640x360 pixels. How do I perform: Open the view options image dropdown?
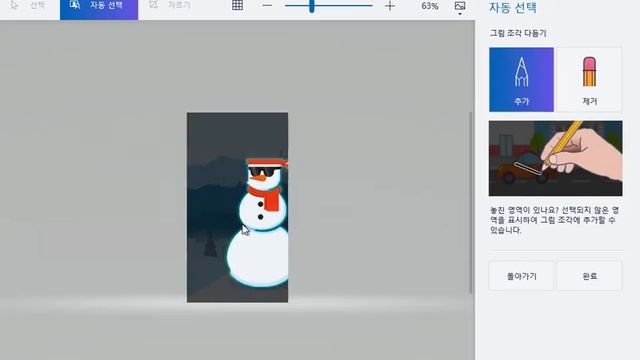pyautogui.click(x=460, y=7)
